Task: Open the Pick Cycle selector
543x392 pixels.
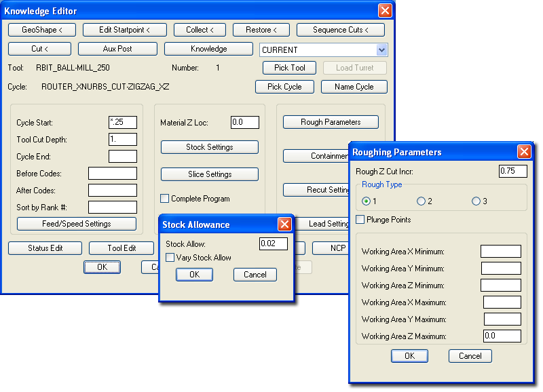Action: click(x=284, y=87)
